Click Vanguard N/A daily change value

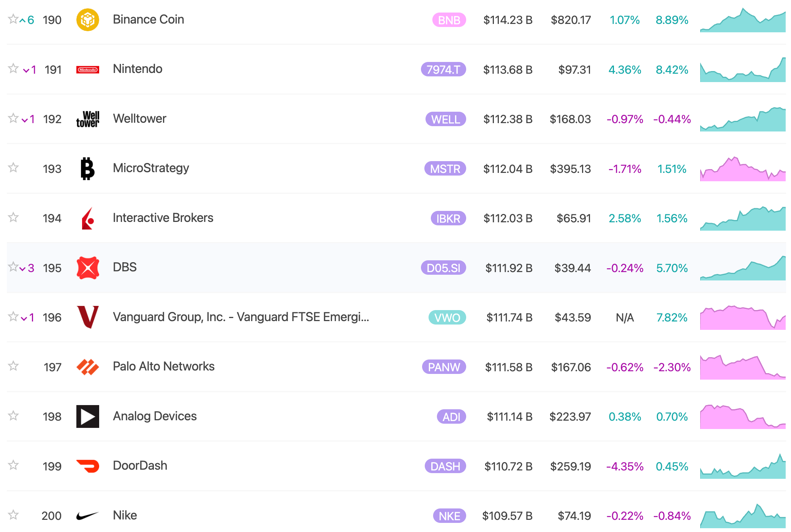point(625,318)
